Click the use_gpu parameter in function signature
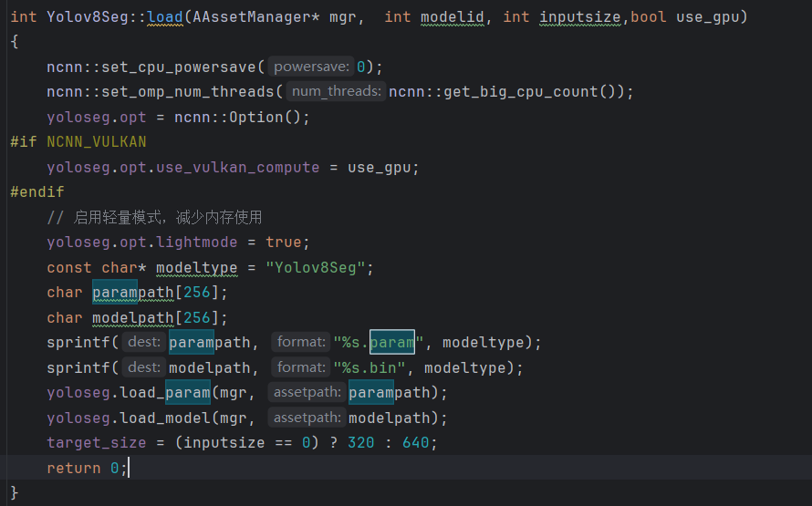 tap(707, 17)
